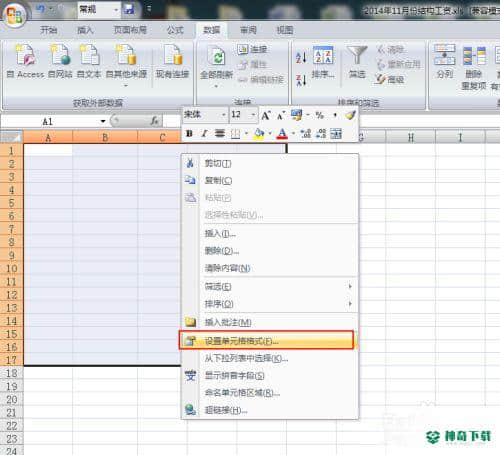Open the style dropdown showing 常规

[116, 10]
